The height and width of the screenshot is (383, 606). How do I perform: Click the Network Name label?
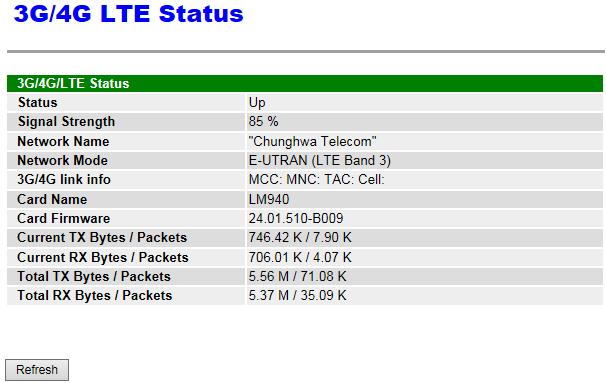pyautogui.click(x=63, y=141)
